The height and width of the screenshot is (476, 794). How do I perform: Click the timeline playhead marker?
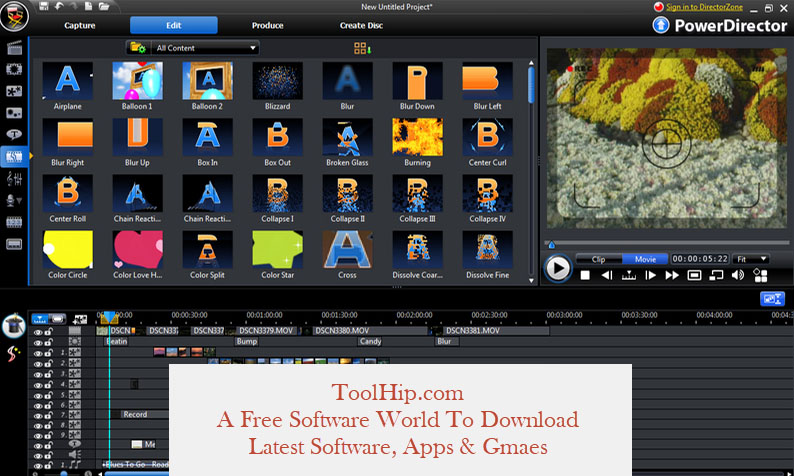109,318
